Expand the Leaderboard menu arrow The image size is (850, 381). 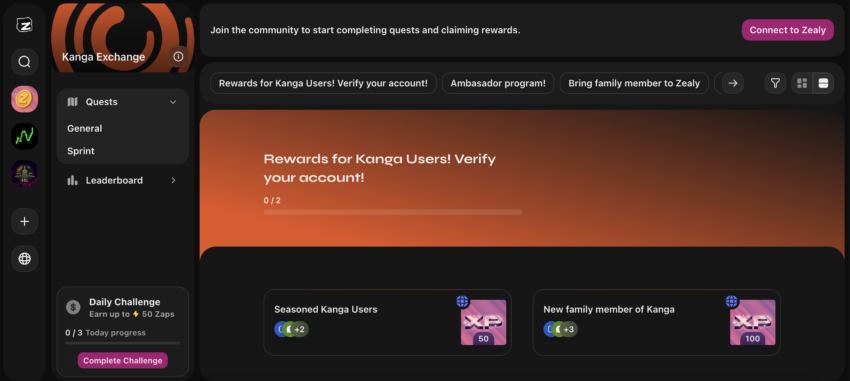pyautogui.click(x=173, y=180)
